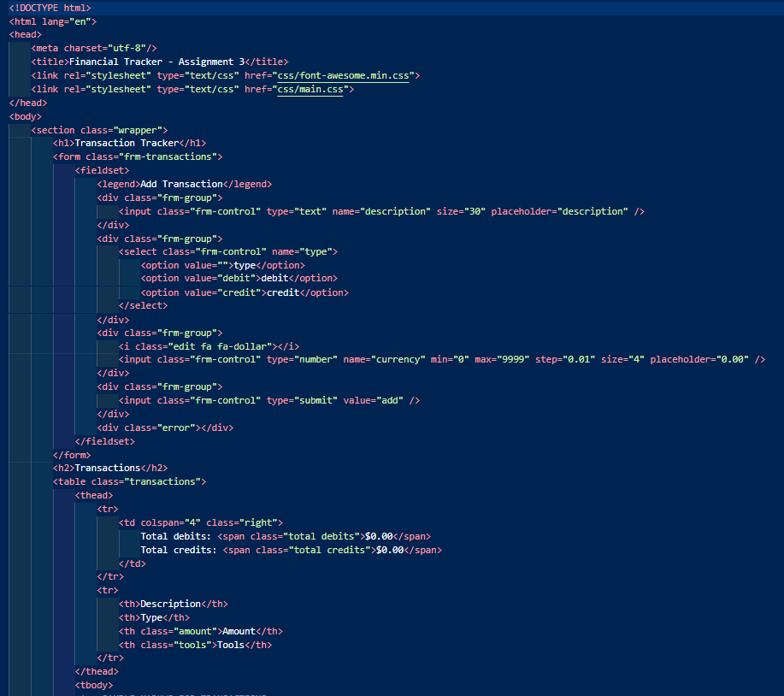Click name="description" attribute in input line
This screenshot has width=784, height=696.
pos(381,211)
